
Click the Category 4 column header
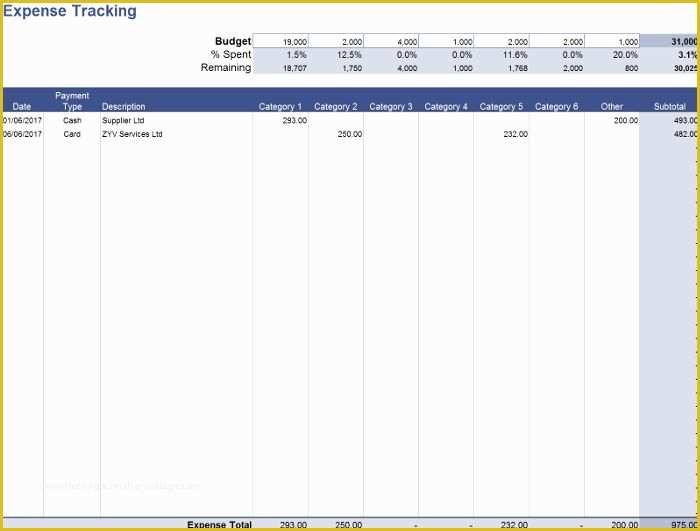point(446,106)
